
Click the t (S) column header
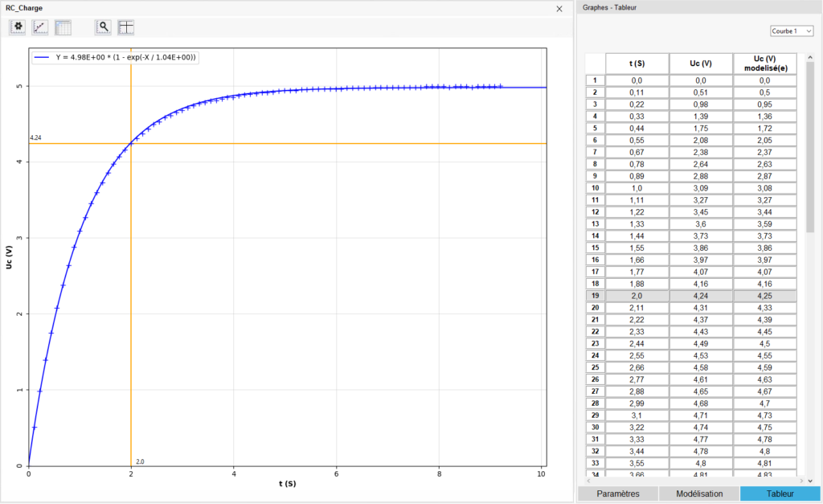(x=636, y=64)
